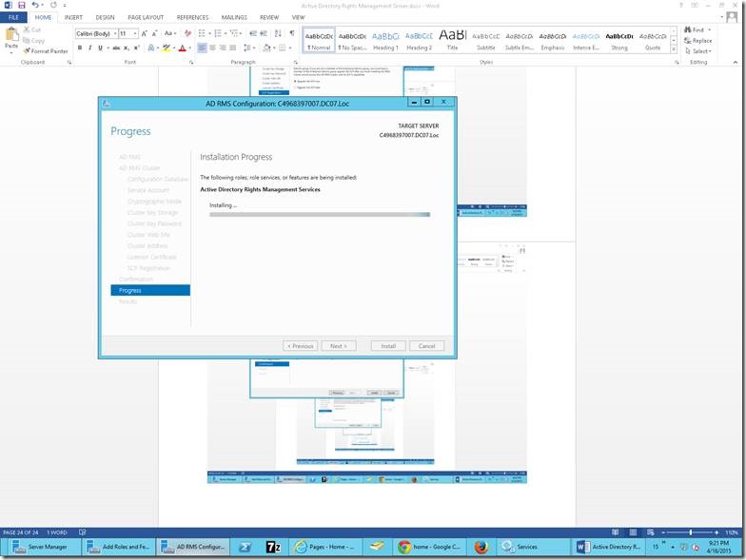Toggle underline formatting
Image resolution: width=746 pixels, height=560 pixels.
tap(101, 48)
